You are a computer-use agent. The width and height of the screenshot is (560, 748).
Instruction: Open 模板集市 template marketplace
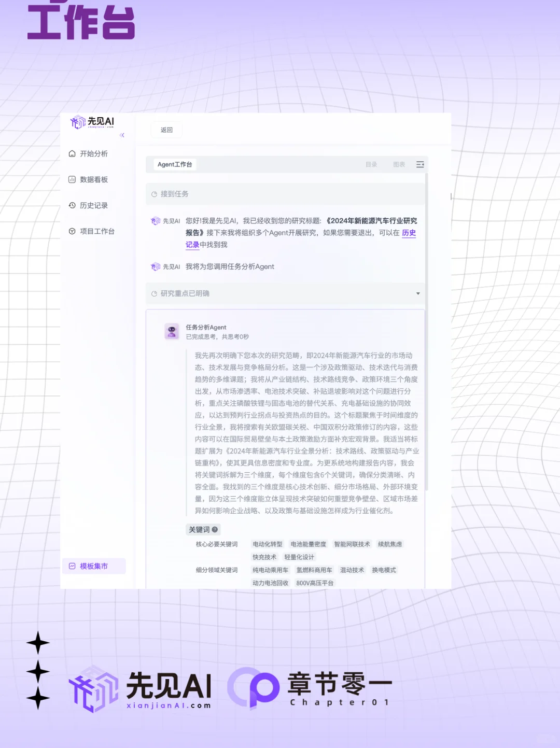(93, 566)
